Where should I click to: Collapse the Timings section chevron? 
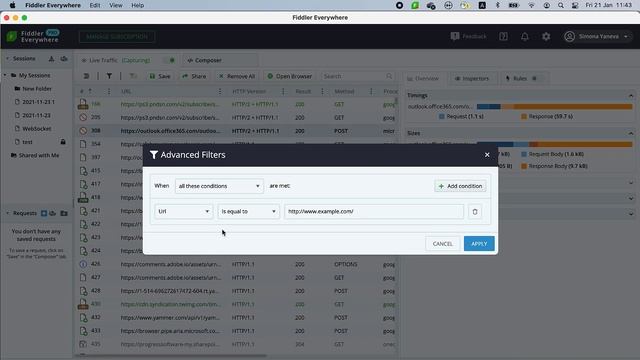[x=631, y=96]
